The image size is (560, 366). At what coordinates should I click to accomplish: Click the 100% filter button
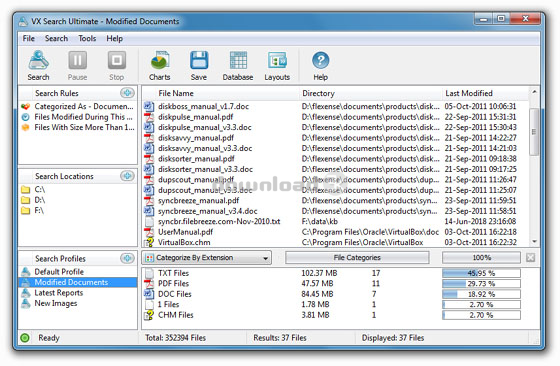(x=481, y=257)
